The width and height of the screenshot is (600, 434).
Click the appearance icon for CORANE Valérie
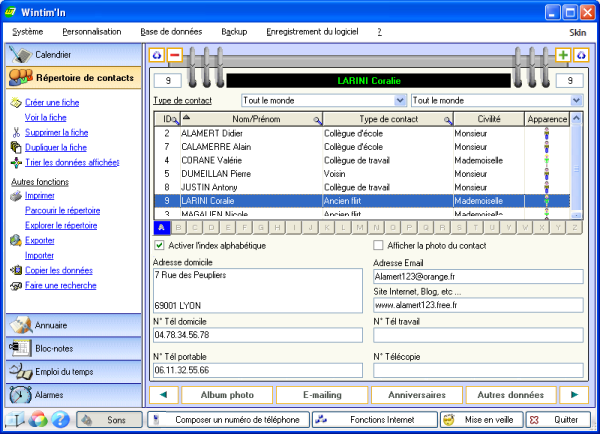546,160
